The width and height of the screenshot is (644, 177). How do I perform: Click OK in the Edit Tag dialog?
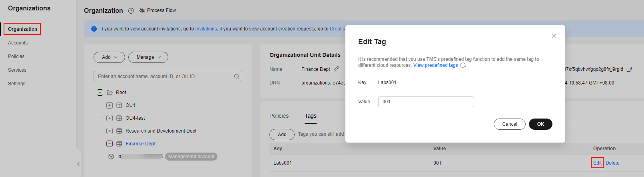(540, 124)
